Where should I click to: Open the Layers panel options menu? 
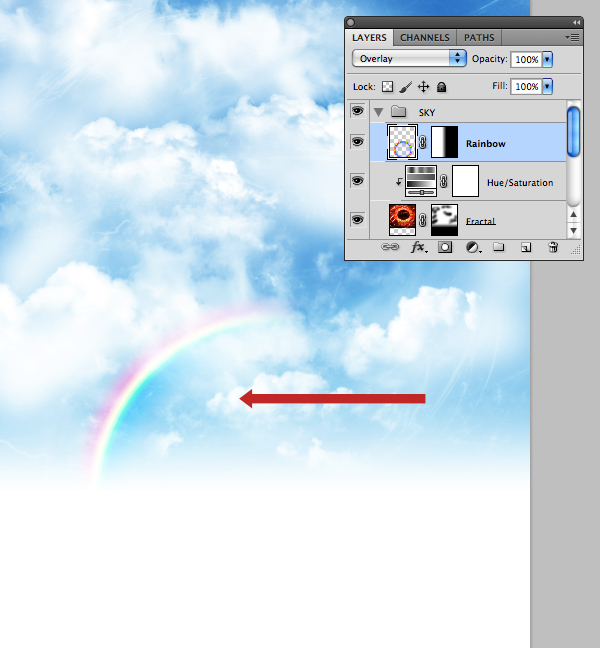[x=572, y=38]
